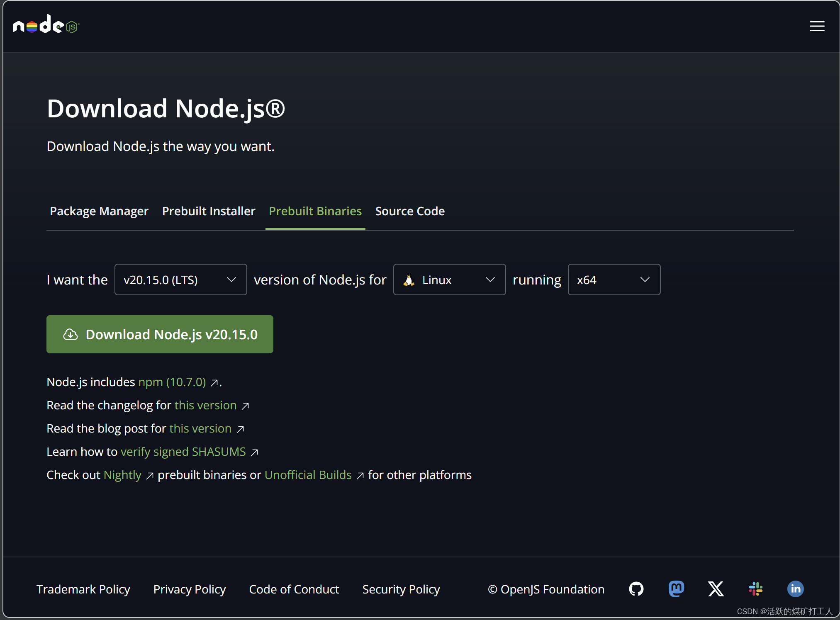Image resolution: width=840 pixels, height=620 pixels.
Task: Open the LinkedIn footer icon
Action: coord(795,588)
